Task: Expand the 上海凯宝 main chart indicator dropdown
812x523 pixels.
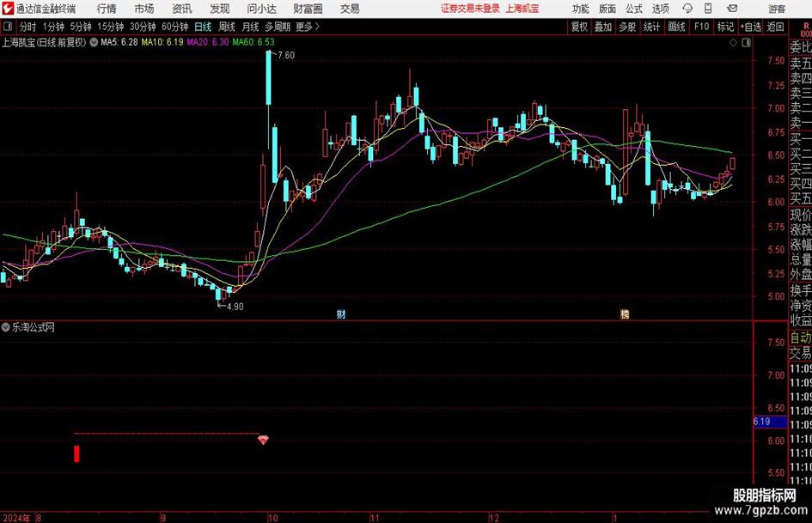Action: 94,42
